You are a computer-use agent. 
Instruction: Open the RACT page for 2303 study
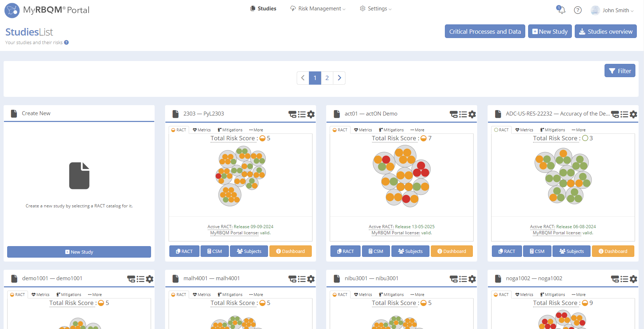click(184, 251)
